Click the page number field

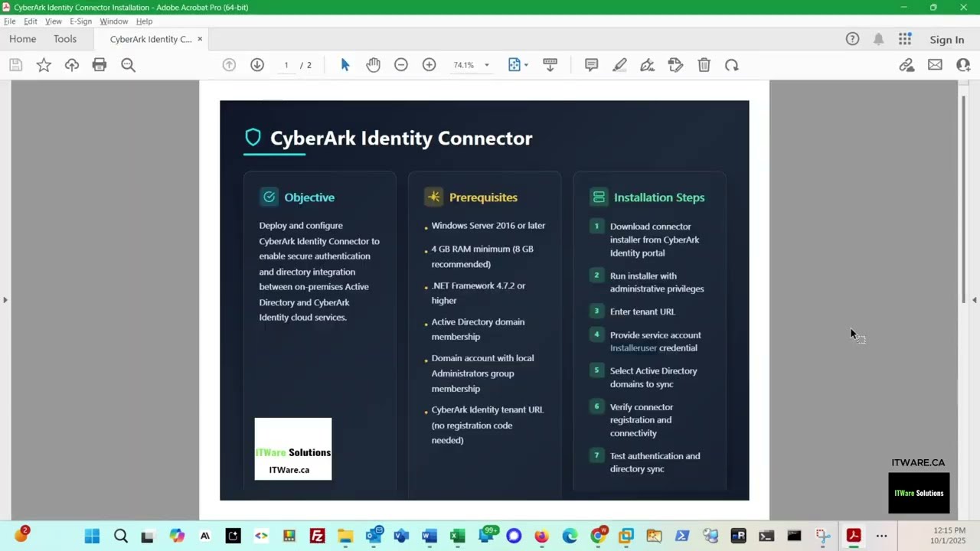(286, 65)
